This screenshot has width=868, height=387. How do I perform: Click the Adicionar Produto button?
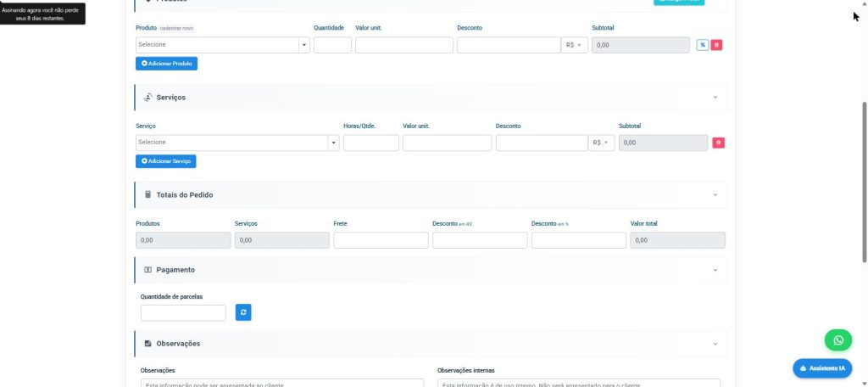(167, 64)
